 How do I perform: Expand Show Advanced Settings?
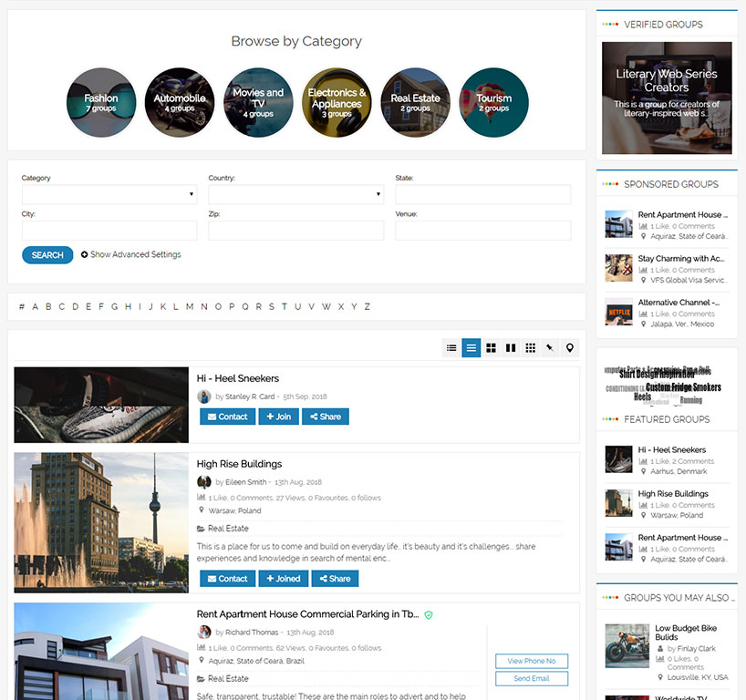130,254
